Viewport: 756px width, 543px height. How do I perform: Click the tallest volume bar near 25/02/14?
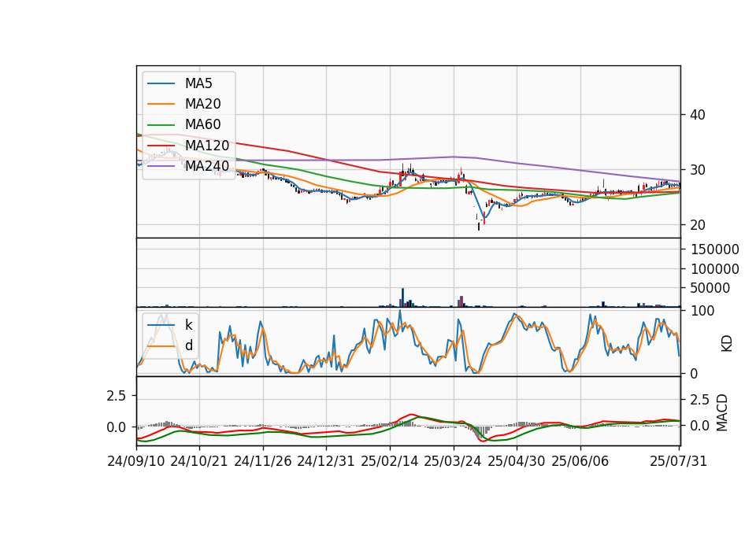click(402, 297)
